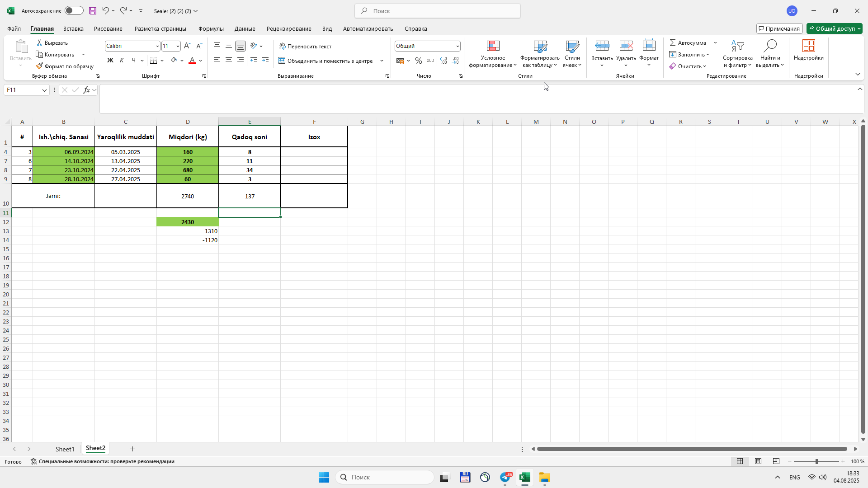
Task: Open the Sheet1 worksheet tab
Action: [x=65, y=449]
